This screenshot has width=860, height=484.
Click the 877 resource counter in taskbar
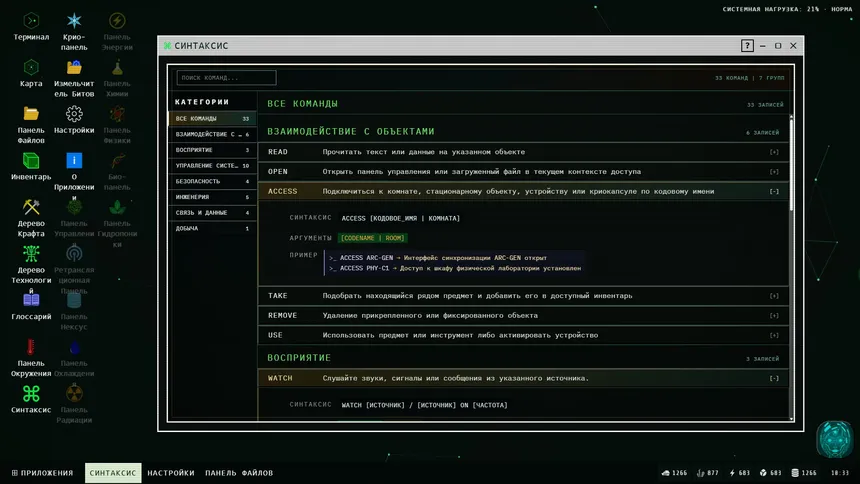tap(708, 473)
